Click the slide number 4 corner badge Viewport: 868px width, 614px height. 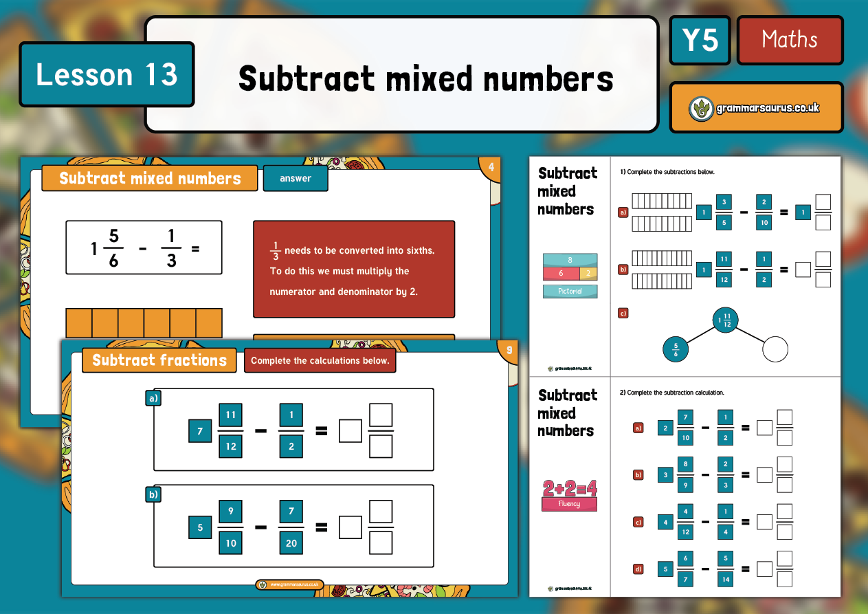pos(491,167)
